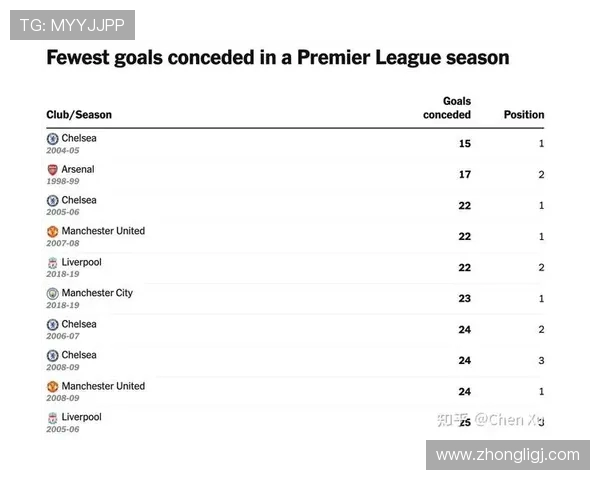Click the Club/Season column header
Screen dimensions: 600x480
point(79,115)
